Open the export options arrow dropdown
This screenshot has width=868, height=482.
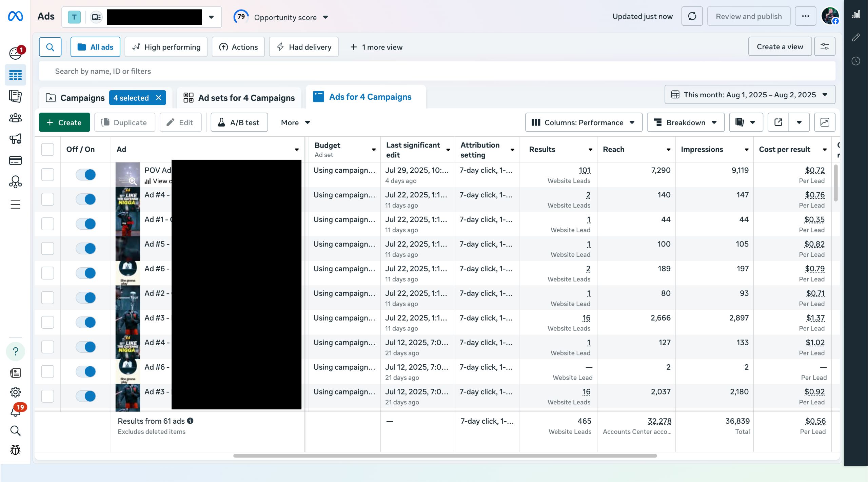coord(799,122)
